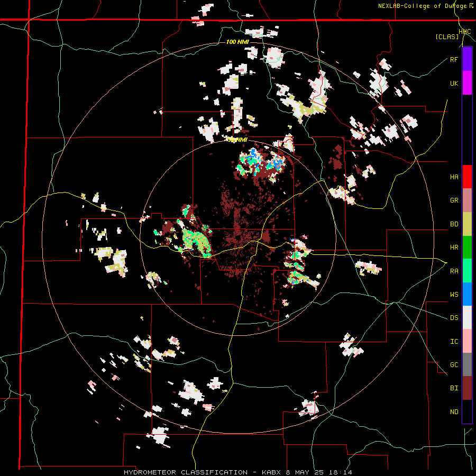Click the BI legend label
Image resolution: width=476 pixels, height=476 pixels.
pyautogui.click(x=454, y=388)
